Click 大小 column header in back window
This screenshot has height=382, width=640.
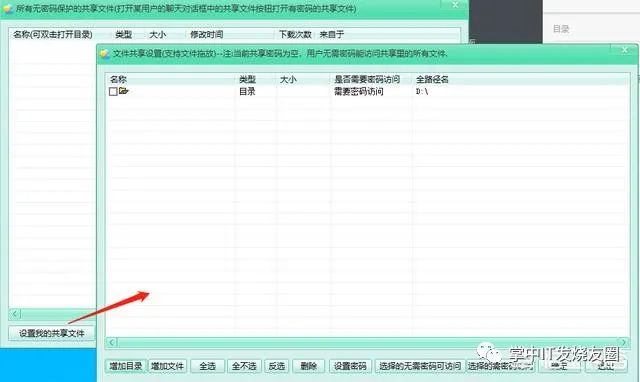[x=158, y=34]
